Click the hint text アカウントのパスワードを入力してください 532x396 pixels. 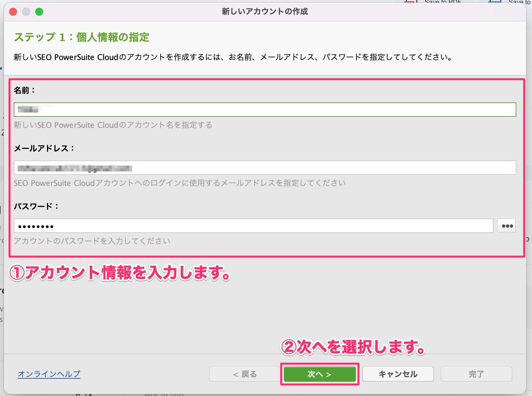[92, 241]
